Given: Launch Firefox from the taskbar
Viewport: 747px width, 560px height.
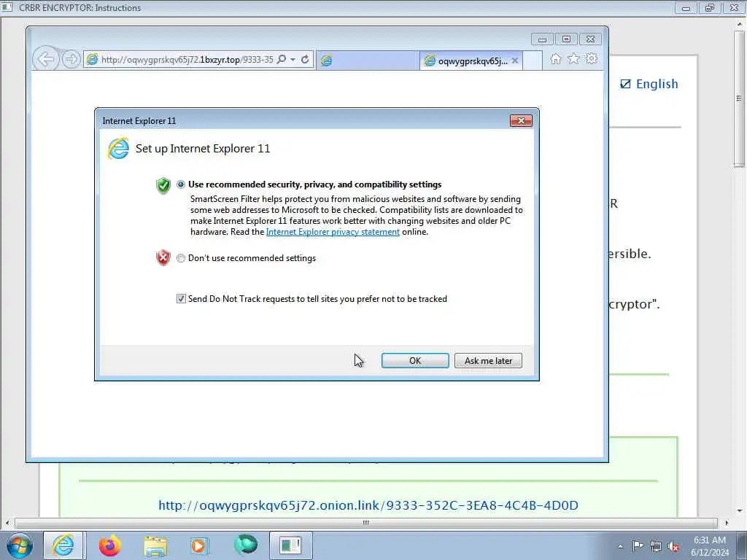Looking at the screenshot, I should click(109, 545).
